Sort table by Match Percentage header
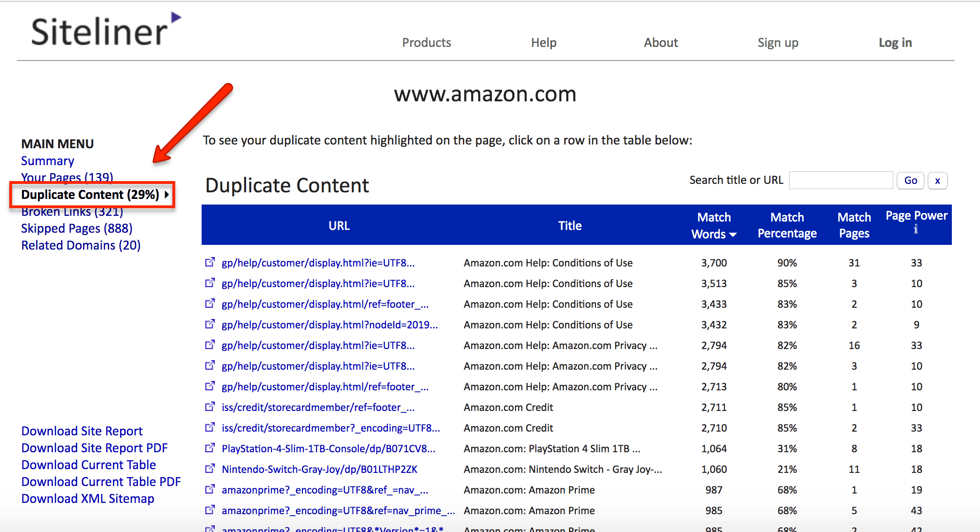 (787, 225)
